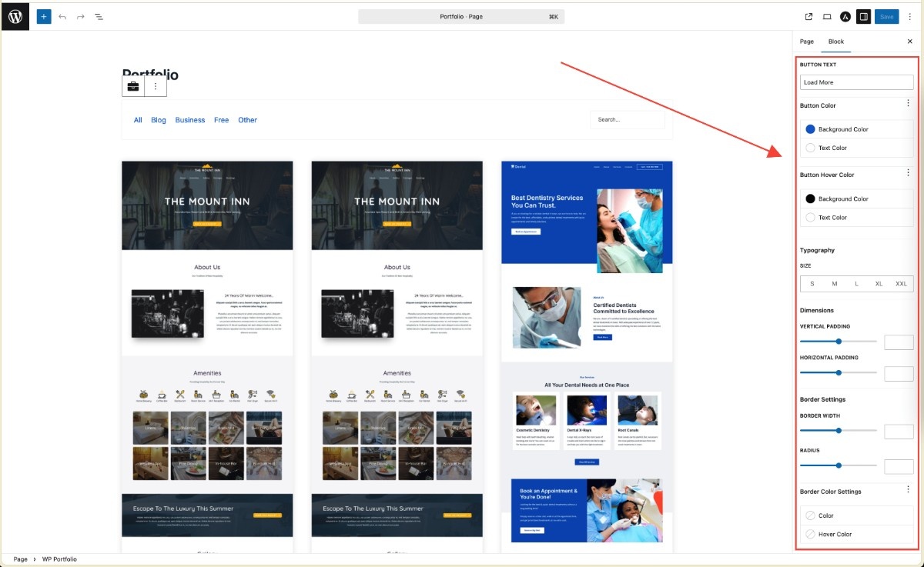Filter portfolio by All

138,120
